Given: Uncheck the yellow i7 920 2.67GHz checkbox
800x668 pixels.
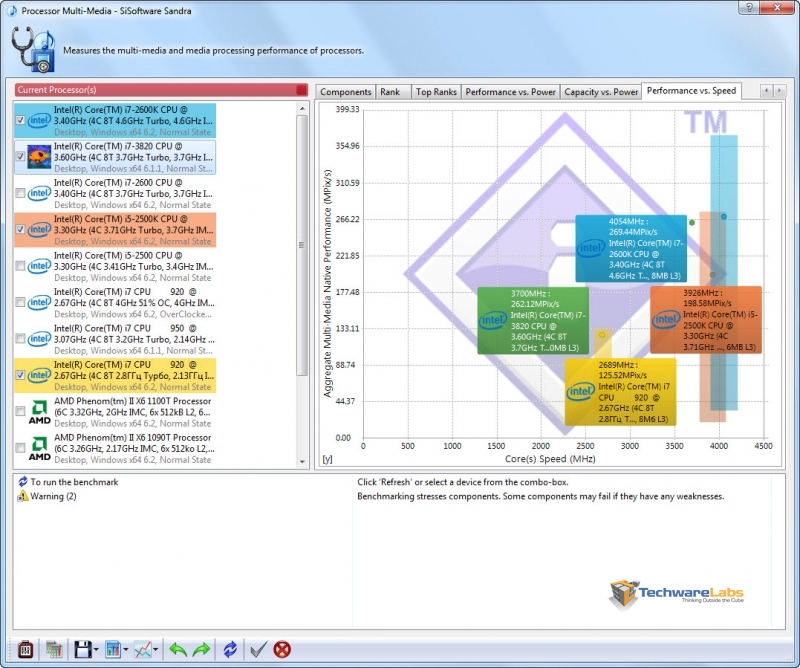Looking at the screenshot, I should click(x=20, y=375).
